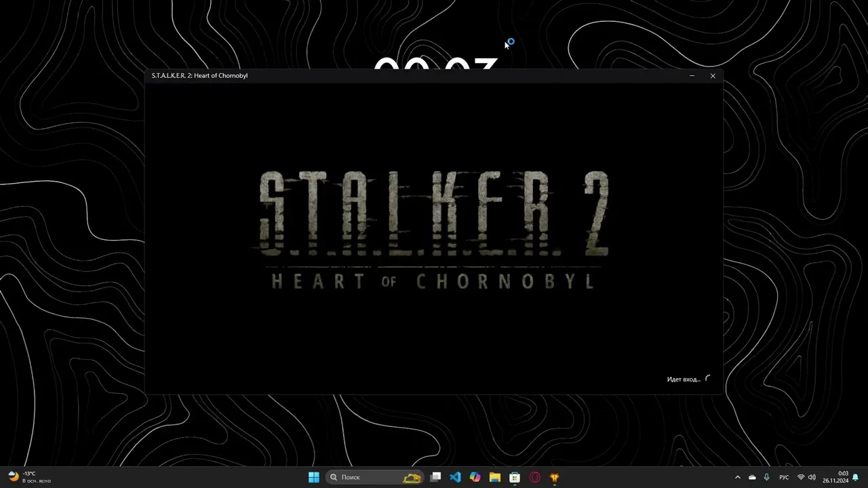This screenshot has height=488, width=868.
Task: Open the Wi-Fi network tray icon
Action: 801,477
